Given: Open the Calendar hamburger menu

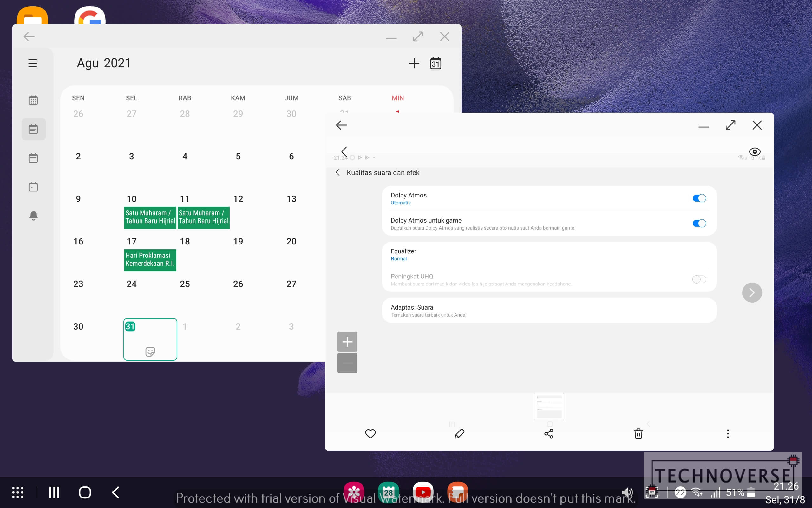Looking at the screenshot, I should click(x=33, y=63).
